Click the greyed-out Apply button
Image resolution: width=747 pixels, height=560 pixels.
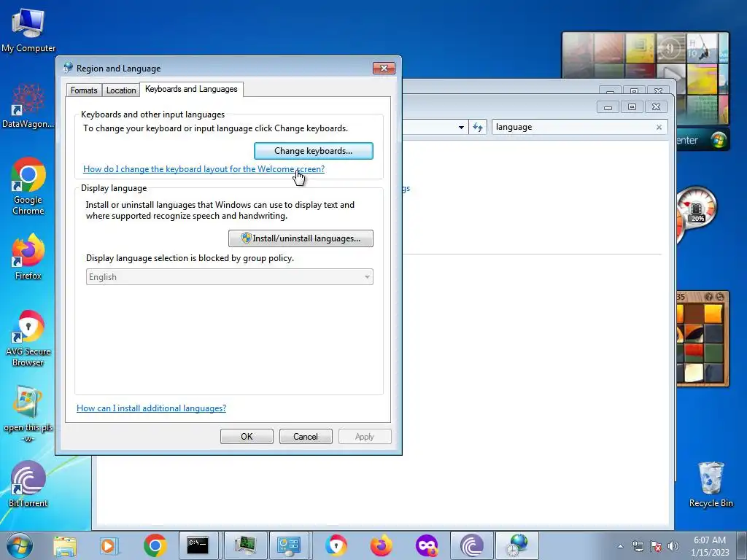click(365, 437)
